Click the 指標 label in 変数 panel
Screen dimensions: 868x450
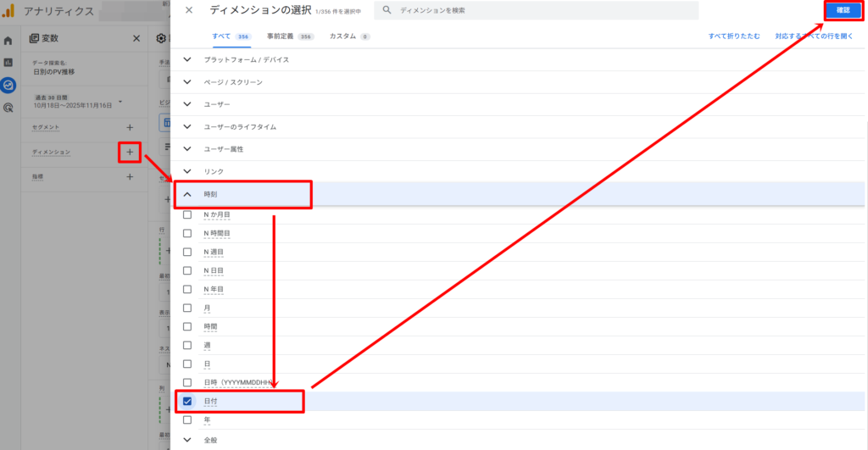tap(37, 177)
